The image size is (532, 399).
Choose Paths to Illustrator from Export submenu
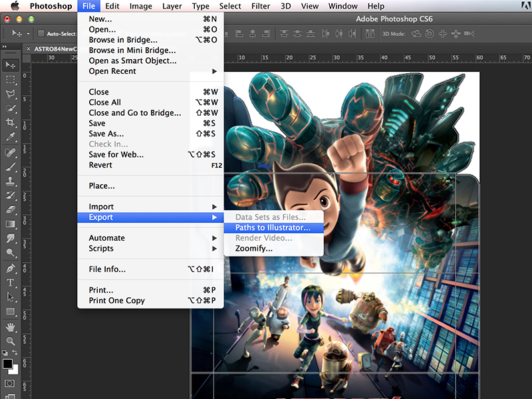[x=274, y=227]
